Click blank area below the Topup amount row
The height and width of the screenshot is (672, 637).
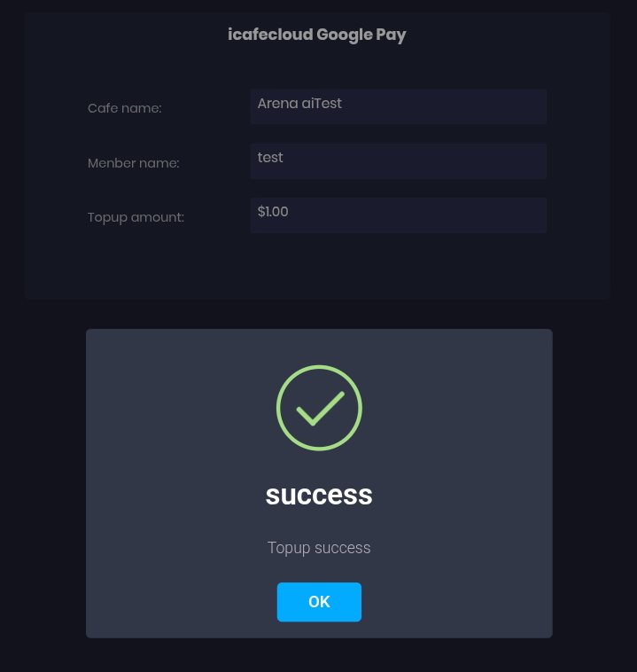click(317, 266)
